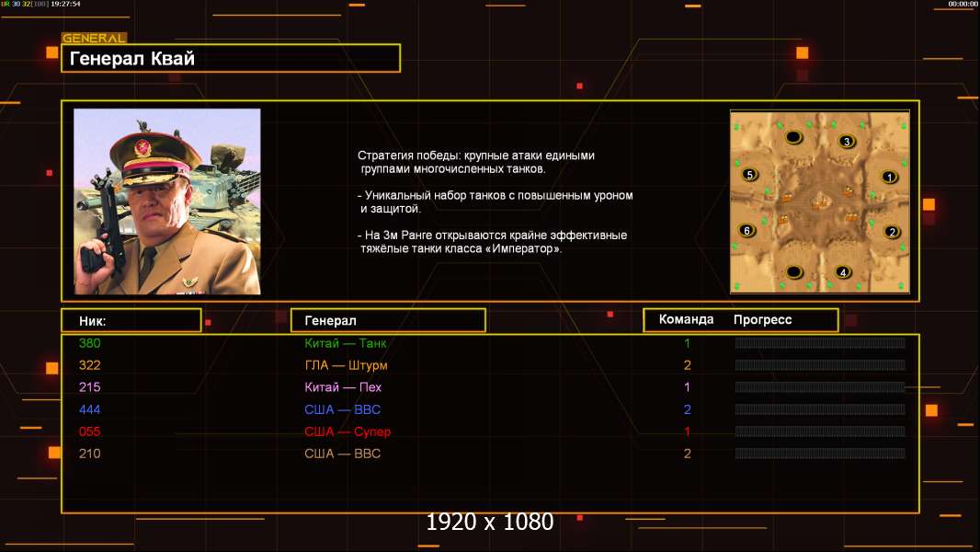Click the loading progress bar for player 210

820,454
